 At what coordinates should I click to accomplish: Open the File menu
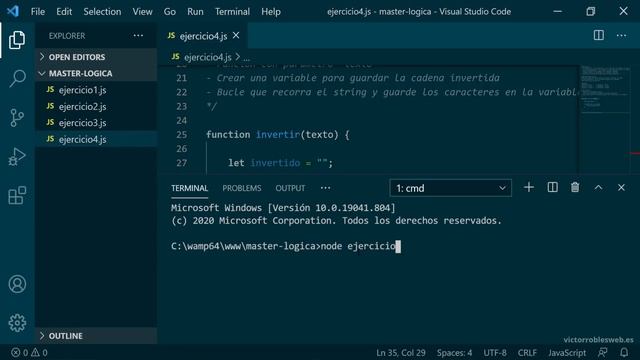click(38, 11)
